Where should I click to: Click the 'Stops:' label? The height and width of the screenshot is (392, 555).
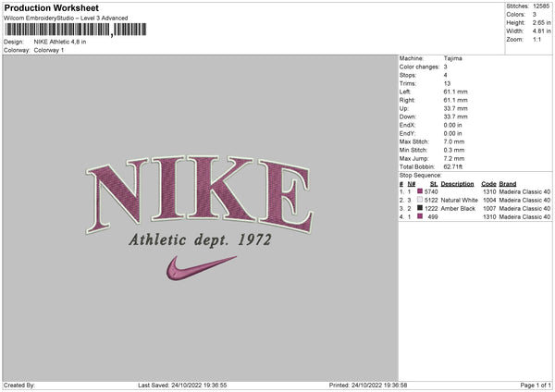tap(408, 75)
